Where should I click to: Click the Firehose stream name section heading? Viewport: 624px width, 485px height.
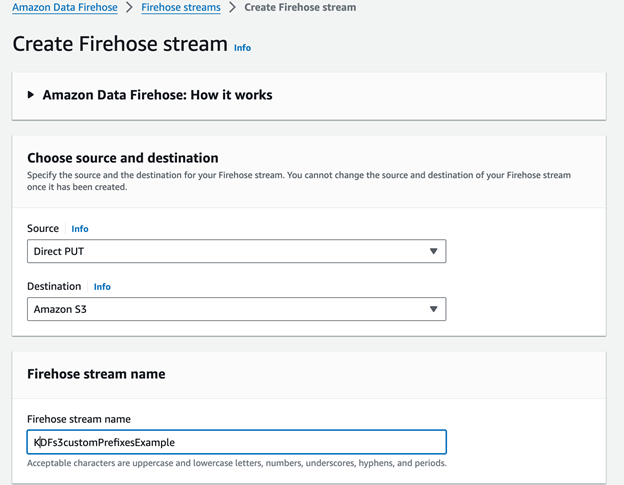click(96, 374)
